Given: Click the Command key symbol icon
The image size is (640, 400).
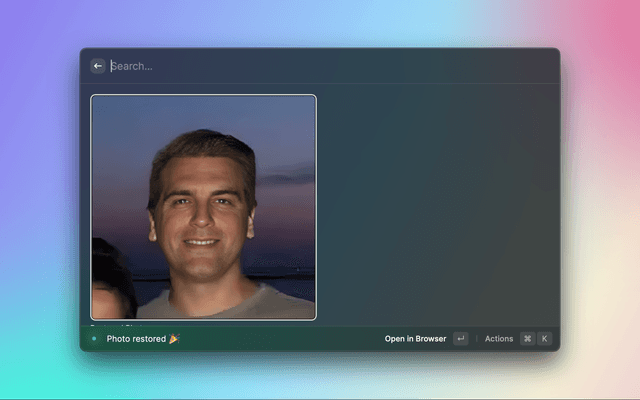Looking at the screenshot, I should coord(527,339).
